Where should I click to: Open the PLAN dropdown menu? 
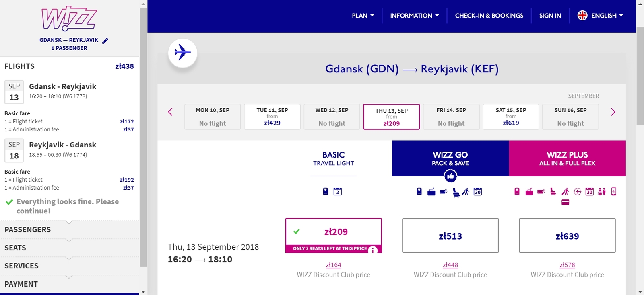click(363, 16)
